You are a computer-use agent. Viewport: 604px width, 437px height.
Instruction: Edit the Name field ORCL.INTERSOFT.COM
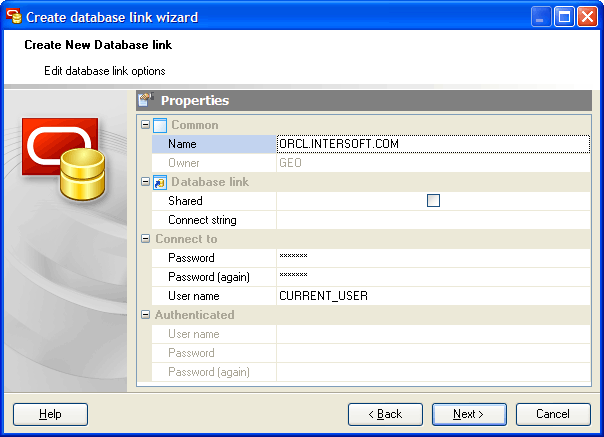(433, 144)
